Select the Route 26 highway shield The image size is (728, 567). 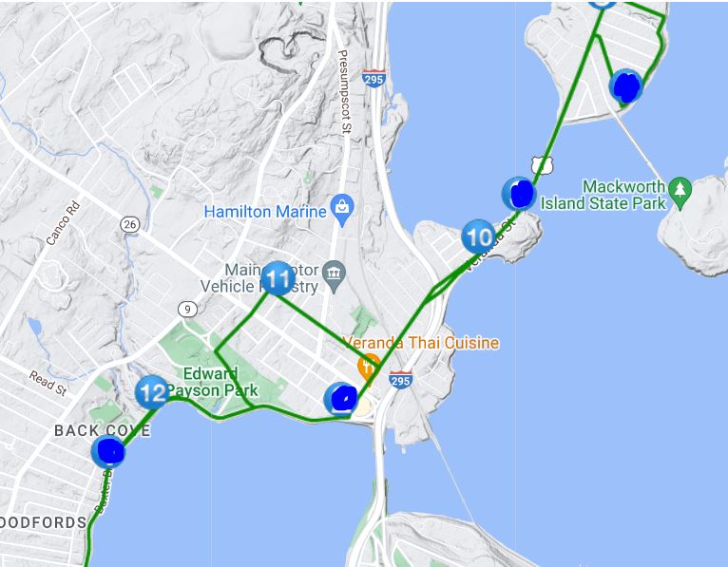(129, 224)
